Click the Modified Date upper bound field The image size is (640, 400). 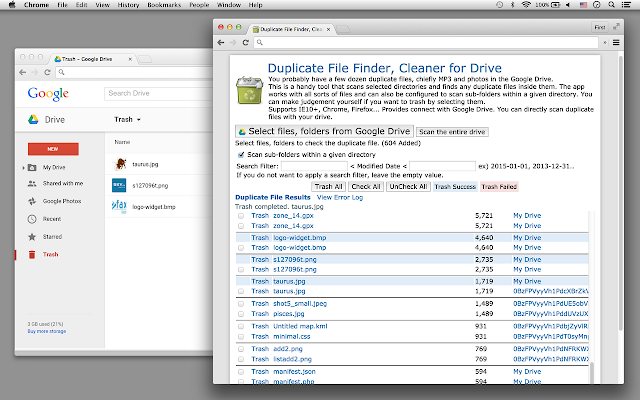click(x=442, y=166)
